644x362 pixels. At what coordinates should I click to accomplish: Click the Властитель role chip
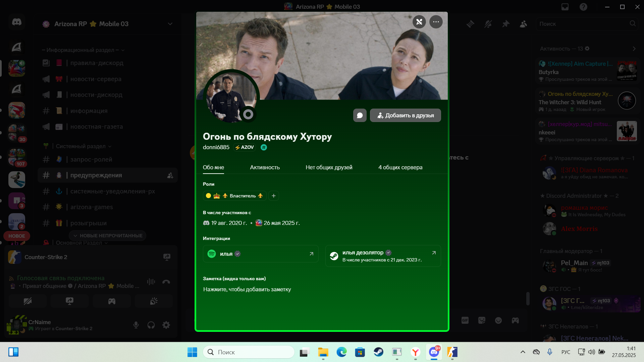(x=234, y=196)
